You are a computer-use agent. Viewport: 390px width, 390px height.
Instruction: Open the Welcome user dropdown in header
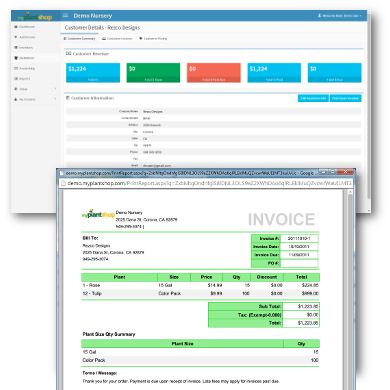[x=339, y=16]
